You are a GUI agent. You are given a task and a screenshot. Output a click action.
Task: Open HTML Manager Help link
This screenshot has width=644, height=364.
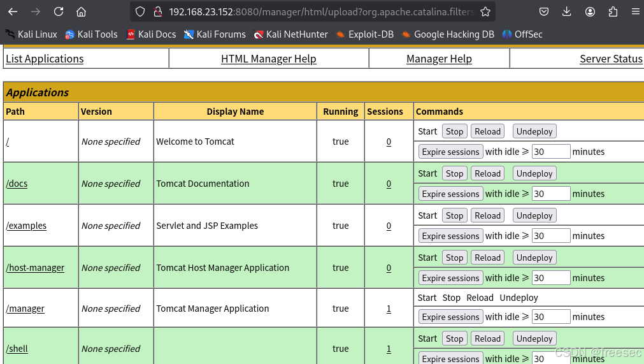[269, 59]
